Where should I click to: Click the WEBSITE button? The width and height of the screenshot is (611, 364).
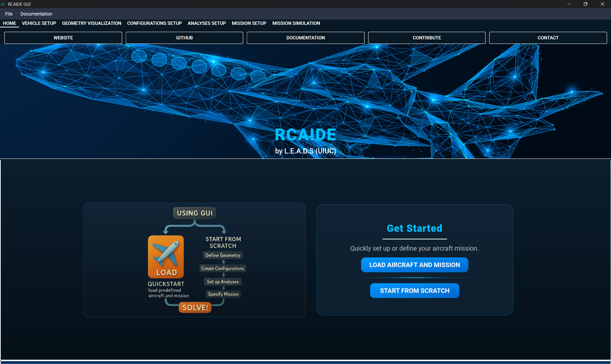63,38
